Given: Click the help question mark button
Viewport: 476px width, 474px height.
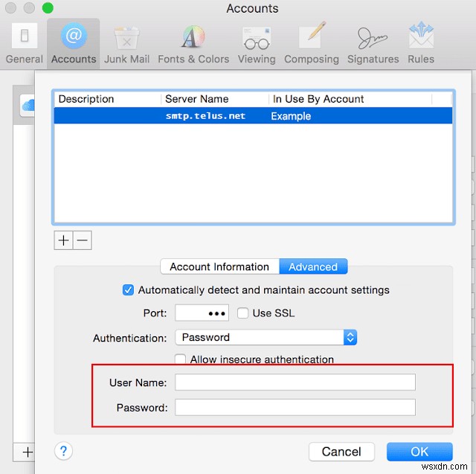Looking at the screenshot, I should (x=63, y=451).
